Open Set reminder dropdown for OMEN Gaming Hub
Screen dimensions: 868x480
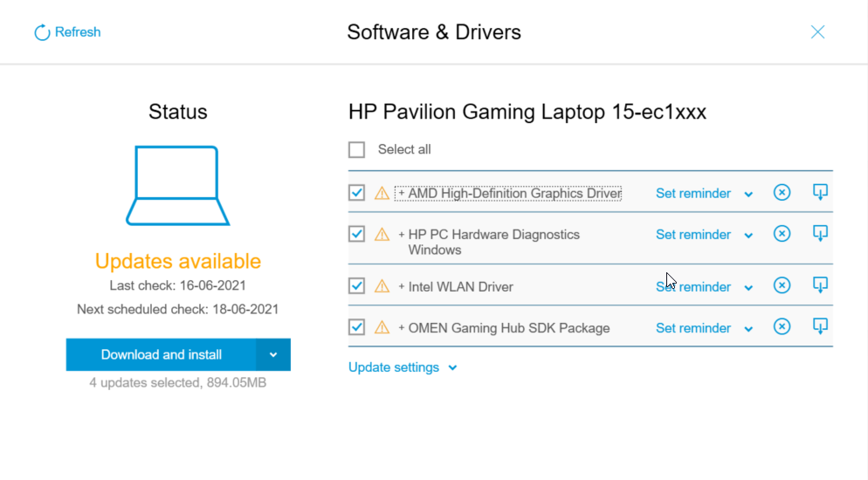(x=748, y=329)
